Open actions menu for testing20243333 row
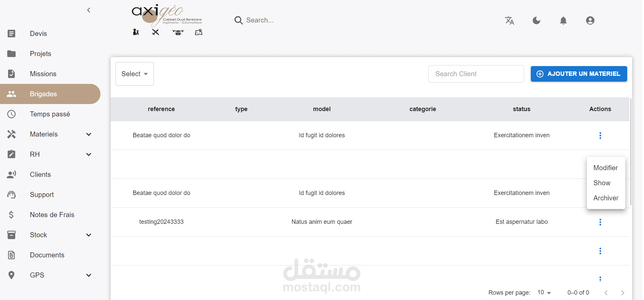The width and height of the screenshot is (644, 300). [x=600, y=222]
